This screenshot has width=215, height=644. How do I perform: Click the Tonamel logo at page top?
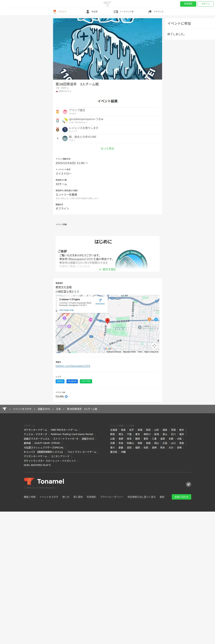point(107,4)
